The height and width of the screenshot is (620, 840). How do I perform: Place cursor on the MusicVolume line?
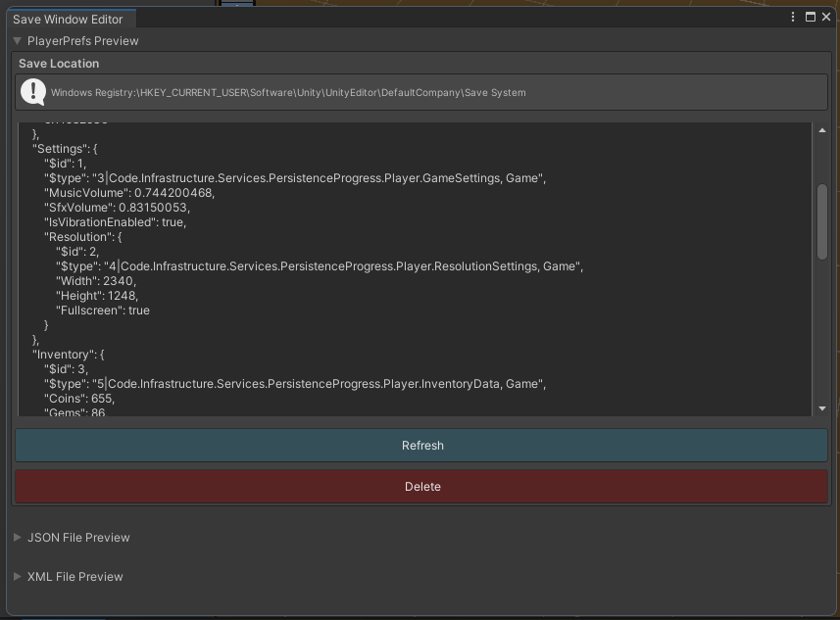coord(129,193)
